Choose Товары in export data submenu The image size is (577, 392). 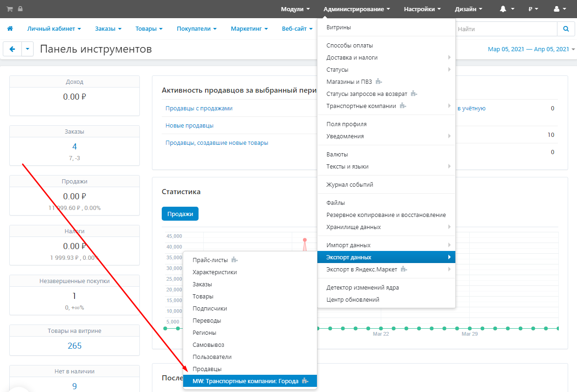pos(203,297)
